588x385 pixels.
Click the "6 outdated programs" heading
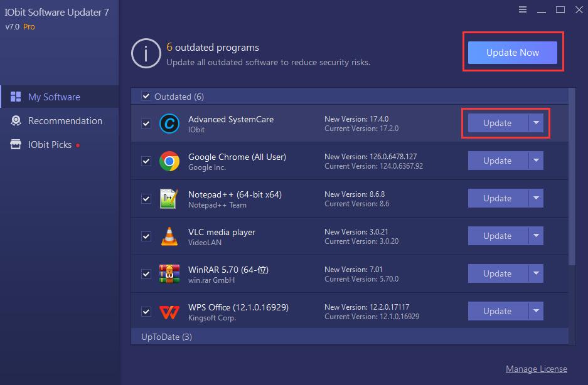point(213,47)
